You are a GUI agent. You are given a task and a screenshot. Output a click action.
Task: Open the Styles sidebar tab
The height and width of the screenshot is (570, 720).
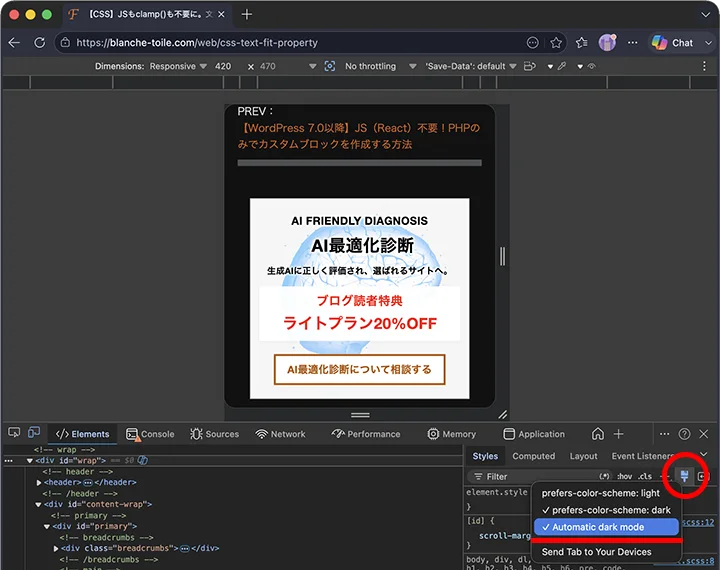[x=485, y=456]
